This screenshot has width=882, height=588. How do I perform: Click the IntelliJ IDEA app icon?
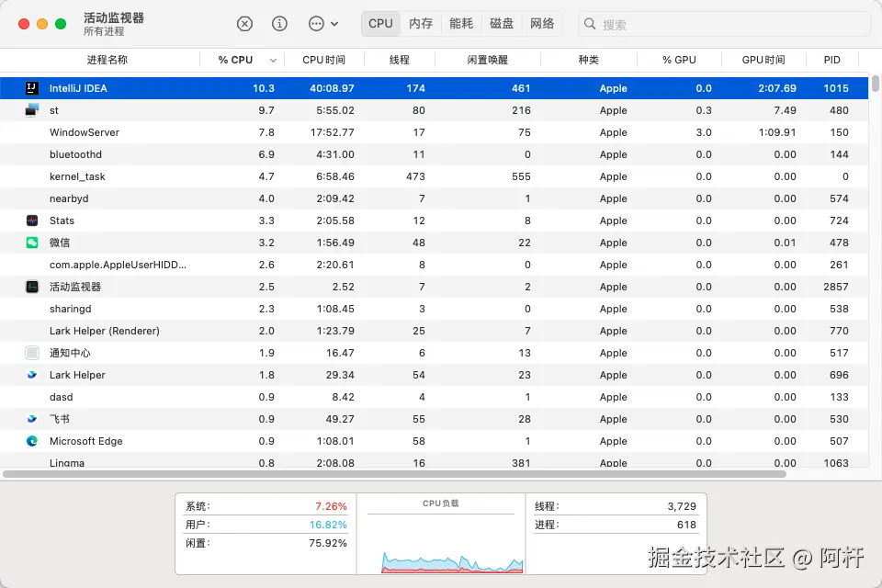pyautogui.click(x=32, y=88)
